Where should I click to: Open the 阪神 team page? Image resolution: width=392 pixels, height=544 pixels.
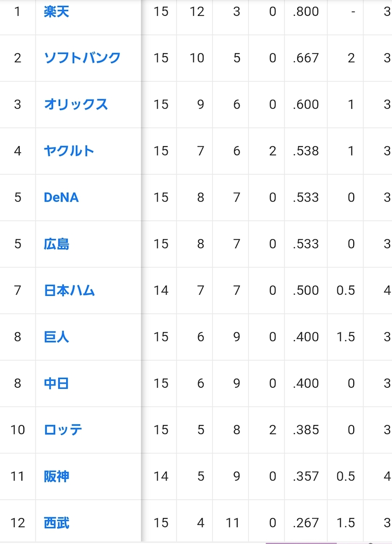pos(56,476)
